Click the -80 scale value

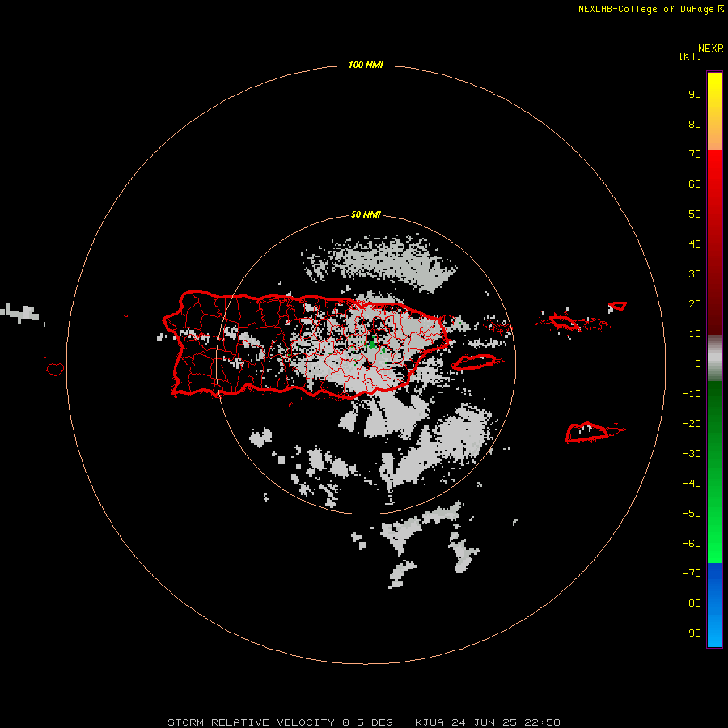tap(692, 603)
